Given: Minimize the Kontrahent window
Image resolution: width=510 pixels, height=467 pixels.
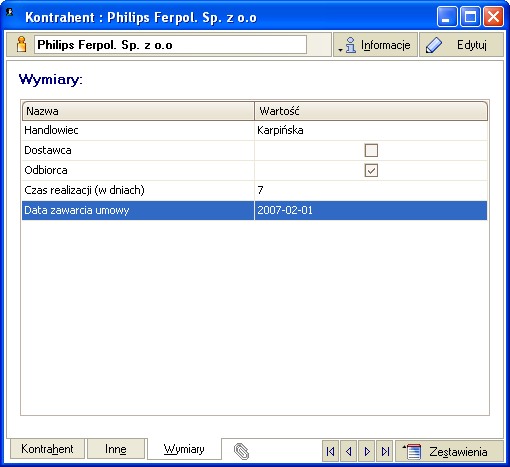Looking at the screenshot, I should 447,16.
